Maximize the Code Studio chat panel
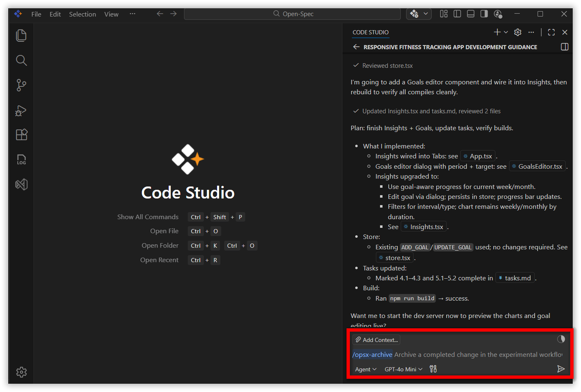 click(551, 32)
